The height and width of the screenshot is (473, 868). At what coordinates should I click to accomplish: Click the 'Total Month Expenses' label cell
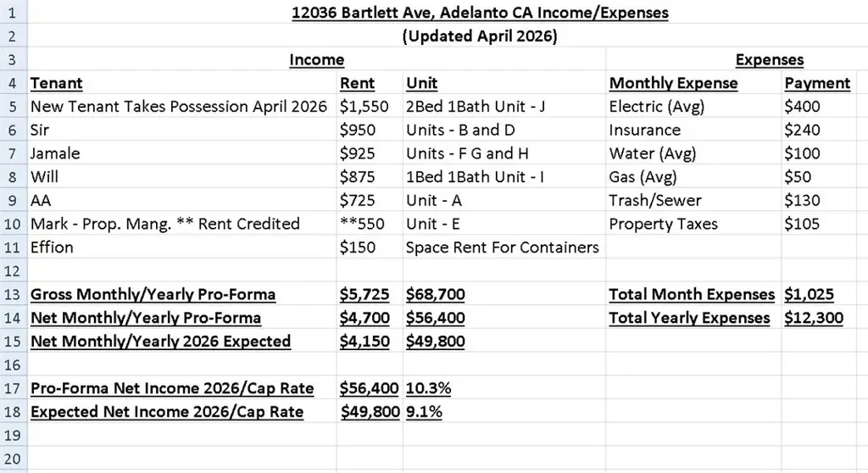pos(692,295)
